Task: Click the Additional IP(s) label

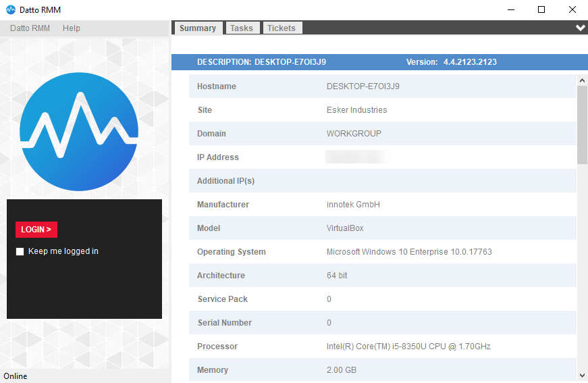Action: [225, 181]
